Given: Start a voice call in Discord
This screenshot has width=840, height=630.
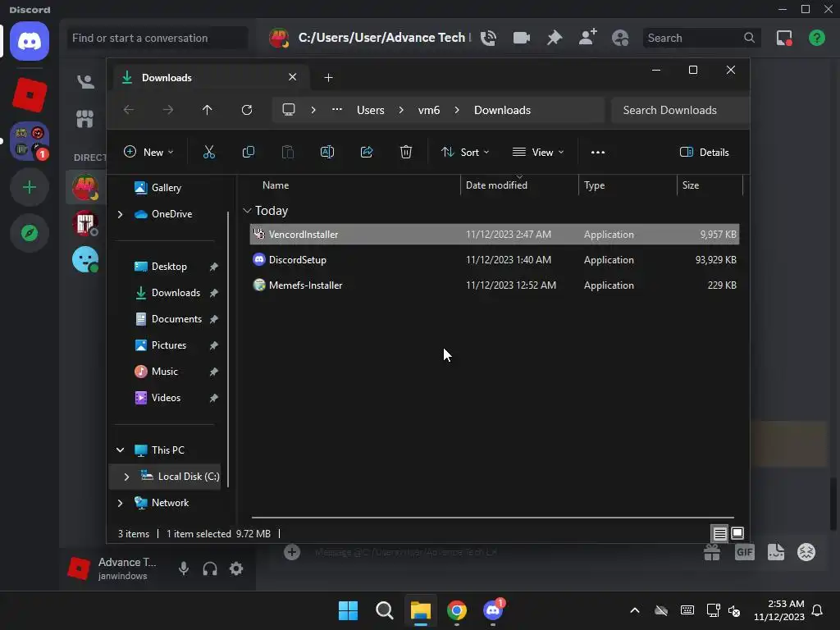Looking at the screenshot, I should 488,38.
